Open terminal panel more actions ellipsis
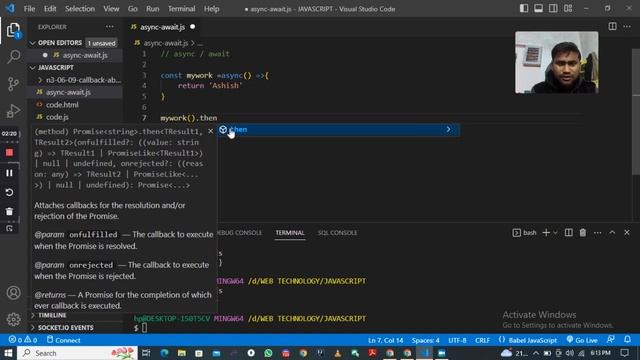 598,233
